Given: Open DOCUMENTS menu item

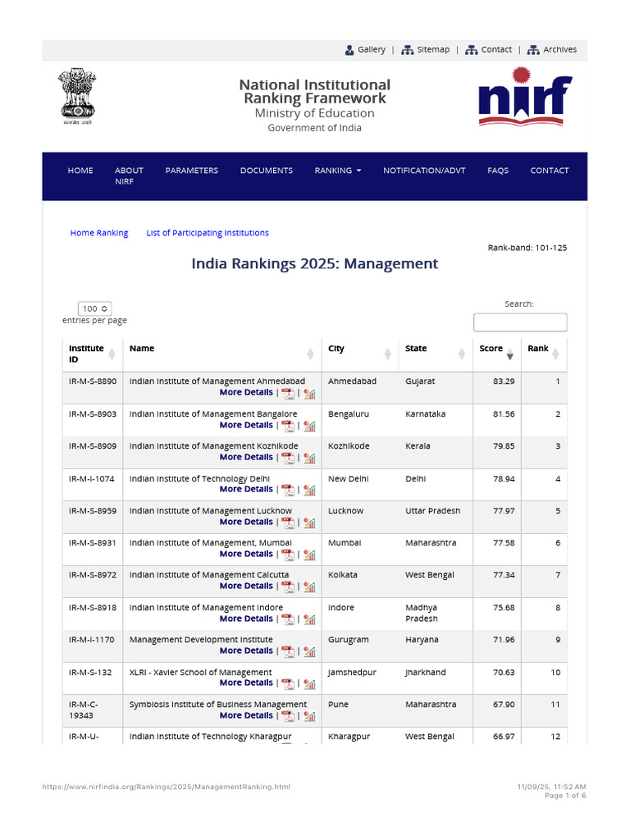Looking at the screenshot, I should tap(267, 171).
